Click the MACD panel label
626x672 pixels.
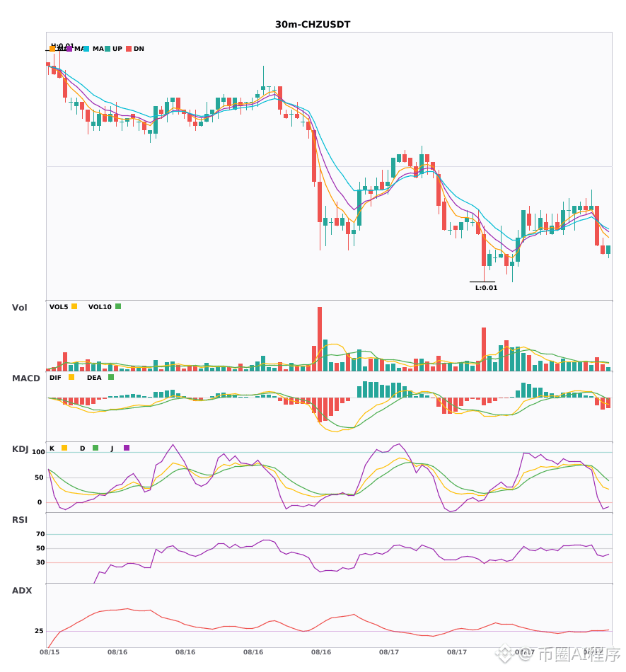coord(25,378)
